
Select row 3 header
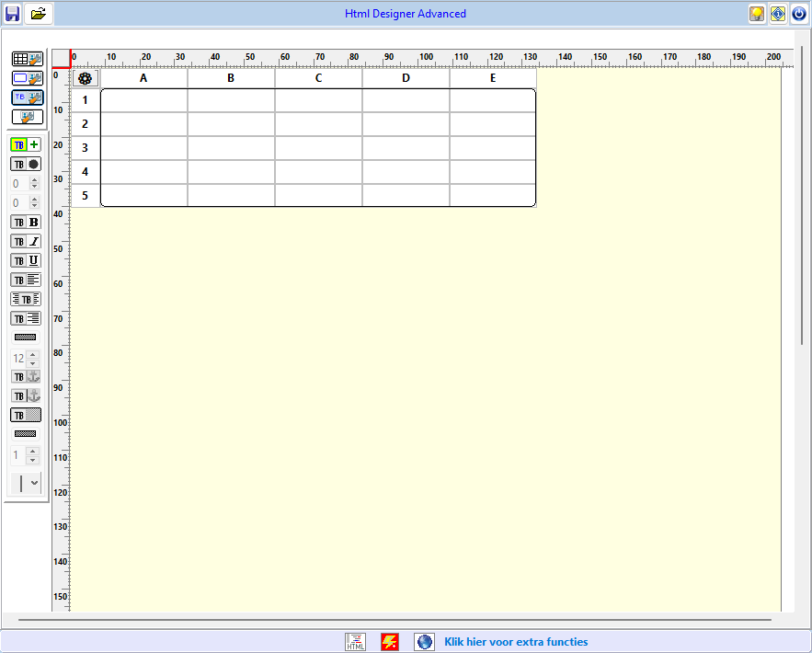click(x=85, y=148)
